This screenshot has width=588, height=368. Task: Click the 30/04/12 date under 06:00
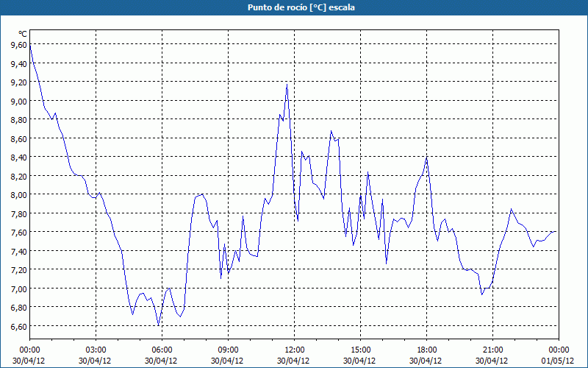[161, 361]
